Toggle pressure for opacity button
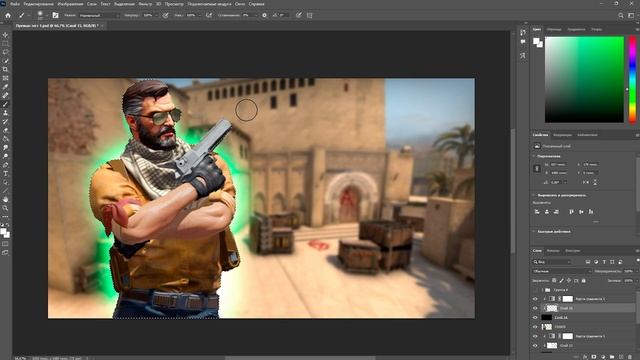Image resolution: width=640 pixels, height=360 pixels. (165, 15)
